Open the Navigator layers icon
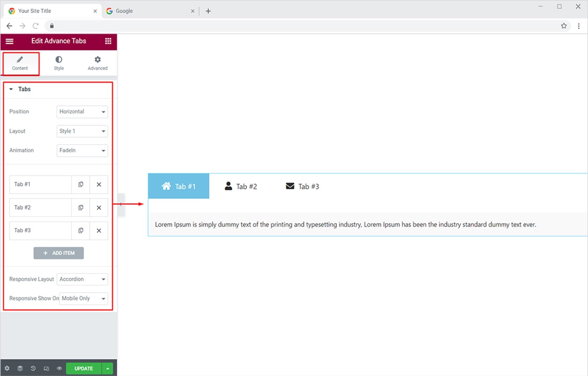 [x=20, y=369]
